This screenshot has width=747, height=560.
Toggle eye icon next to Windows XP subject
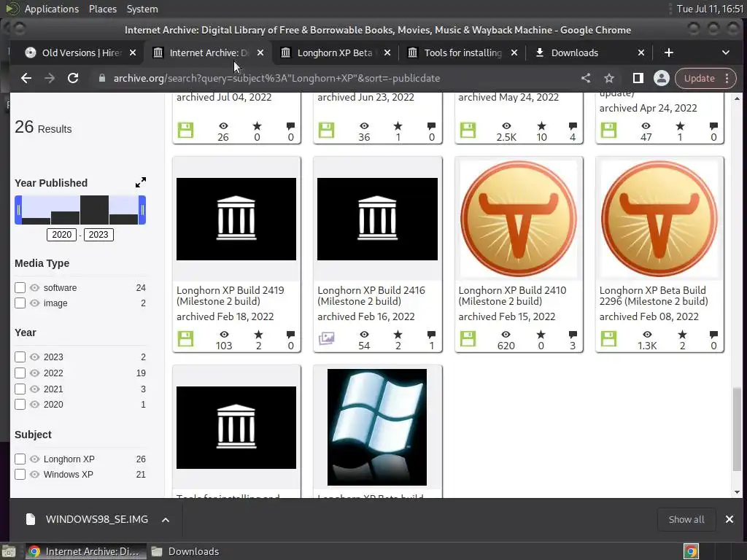(x=34, y=474)
